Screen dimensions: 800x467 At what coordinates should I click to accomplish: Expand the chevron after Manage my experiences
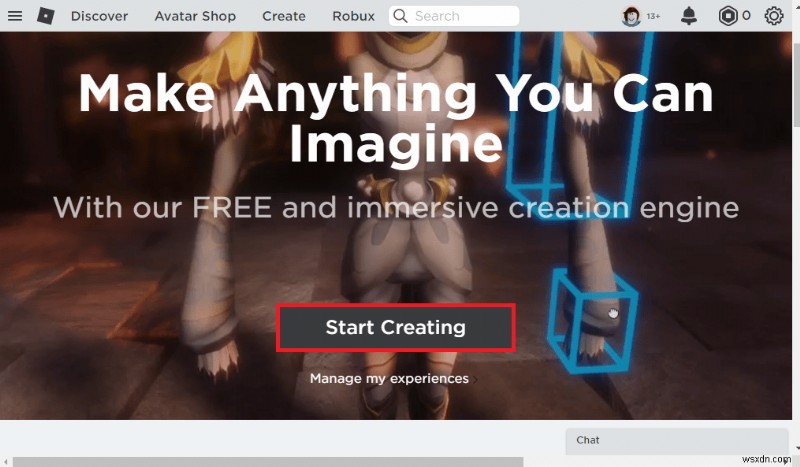point(475,379)
